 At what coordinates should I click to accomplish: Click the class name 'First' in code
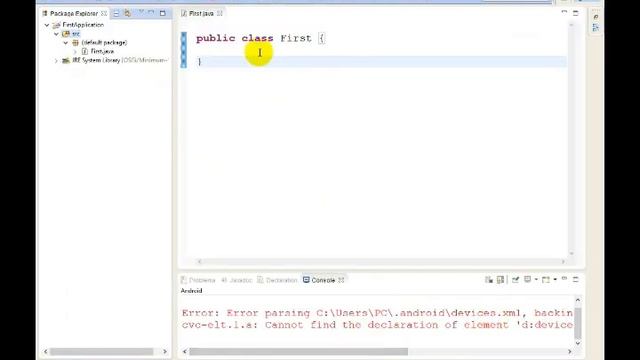(x=296, y=38)
